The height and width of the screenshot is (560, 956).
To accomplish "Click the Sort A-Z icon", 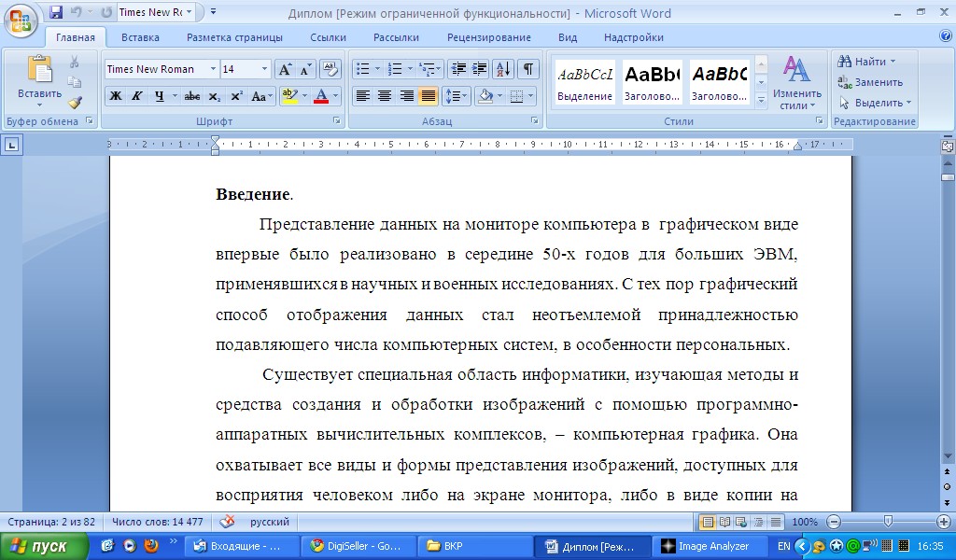I will point(503,69).
